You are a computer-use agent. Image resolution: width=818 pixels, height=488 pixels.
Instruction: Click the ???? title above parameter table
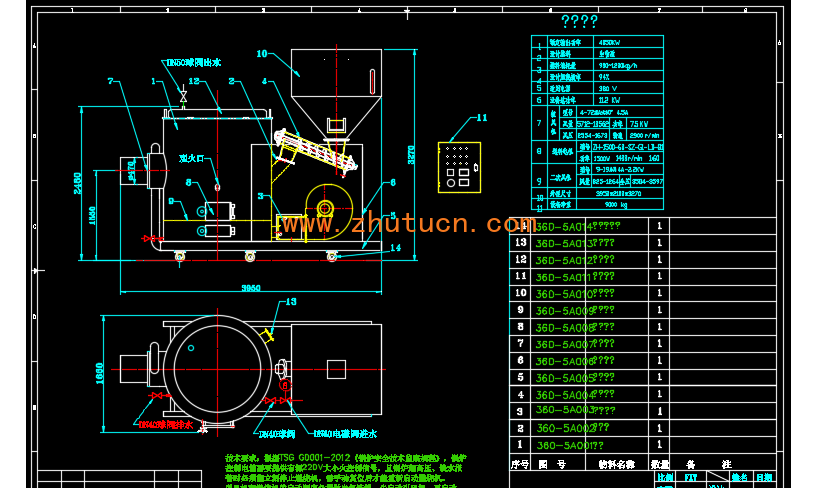click(x=579, y=21)
